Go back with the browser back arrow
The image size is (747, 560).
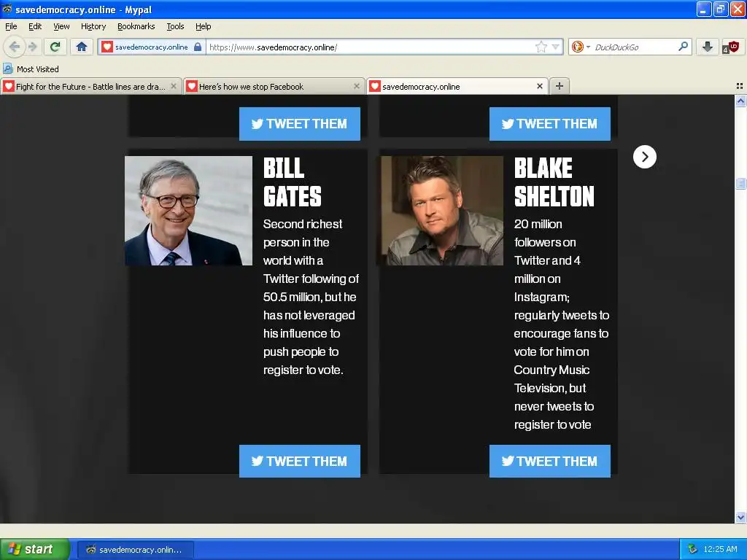click(x=15, y=47)
